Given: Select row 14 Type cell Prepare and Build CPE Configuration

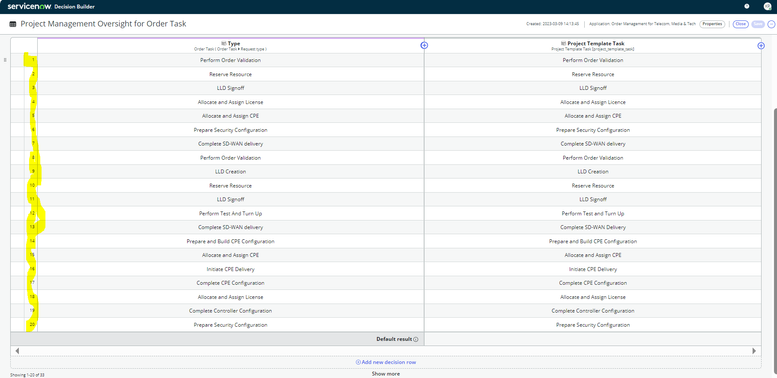Looking at the screenshot, I should (x=230, y=241).
